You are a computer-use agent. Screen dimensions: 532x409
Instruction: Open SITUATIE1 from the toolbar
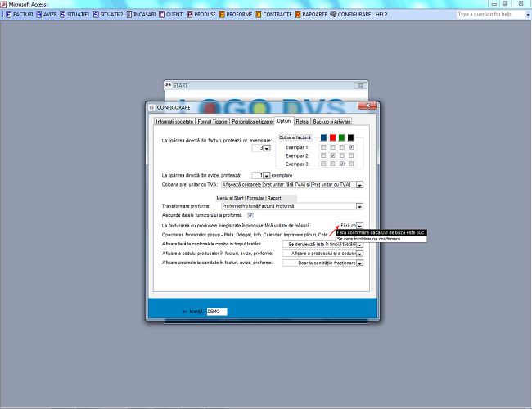click(x=74, y=14)
